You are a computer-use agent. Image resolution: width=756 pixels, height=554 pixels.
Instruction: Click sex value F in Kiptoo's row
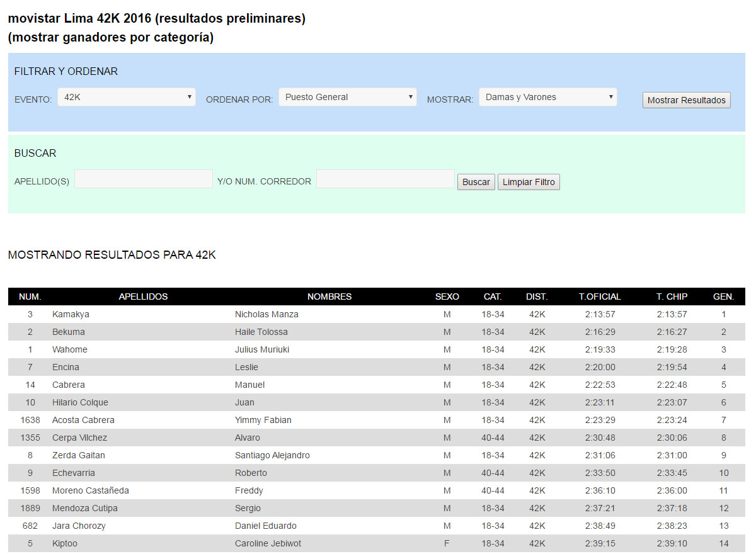[x=447, y=543]
